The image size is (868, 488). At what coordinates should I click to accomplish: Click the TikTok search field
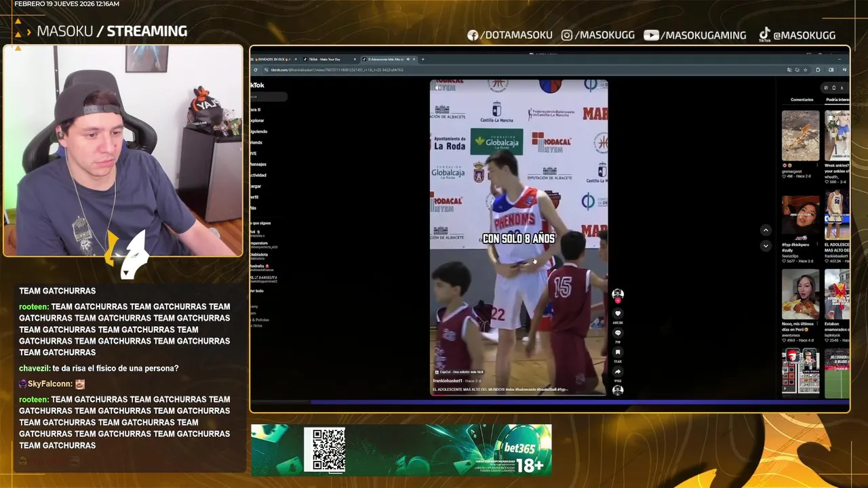coord(269,97)
